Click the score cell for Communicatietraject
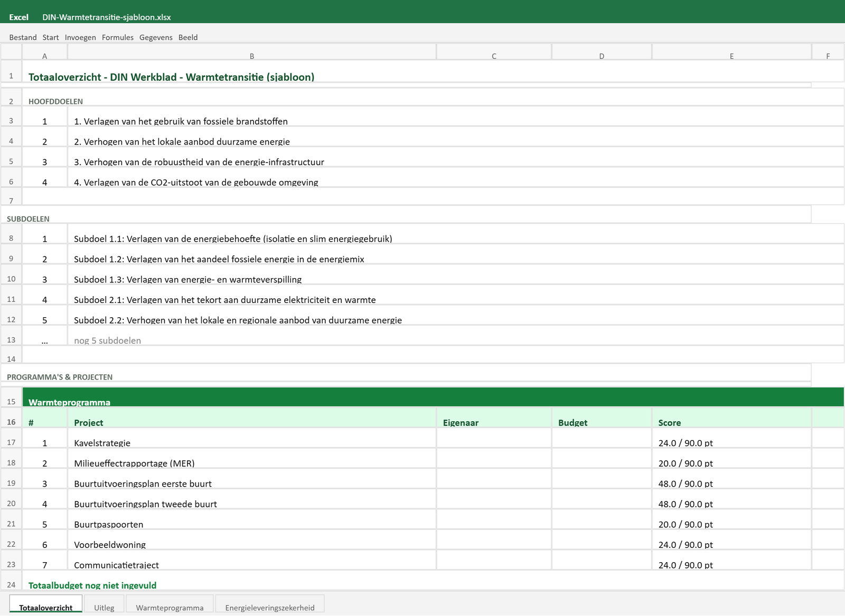This screenshot has height=616, width=845. [731, 560]
